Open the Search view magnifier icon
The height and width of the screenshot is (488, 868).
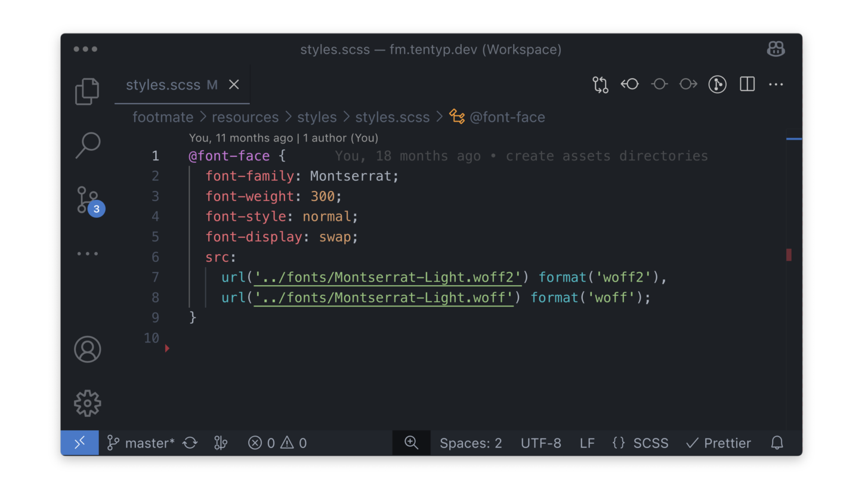coord(88,145)
